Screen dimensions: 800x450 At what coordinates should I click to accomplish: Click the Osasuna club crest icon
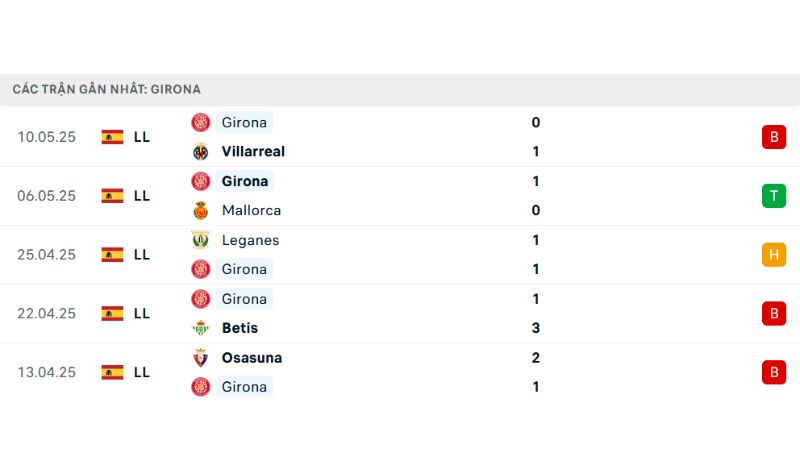coord(201,358)
